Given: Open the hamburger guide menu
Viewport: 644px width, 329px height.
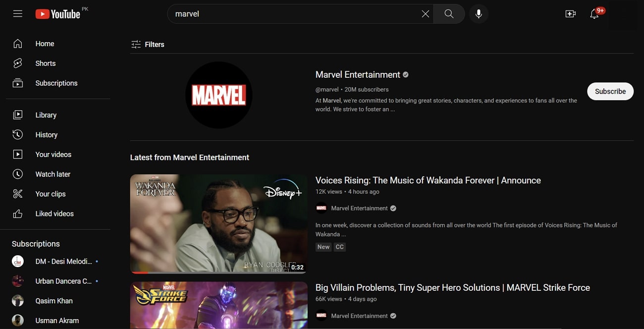Looking at the screenshot, I should [18, 14].
